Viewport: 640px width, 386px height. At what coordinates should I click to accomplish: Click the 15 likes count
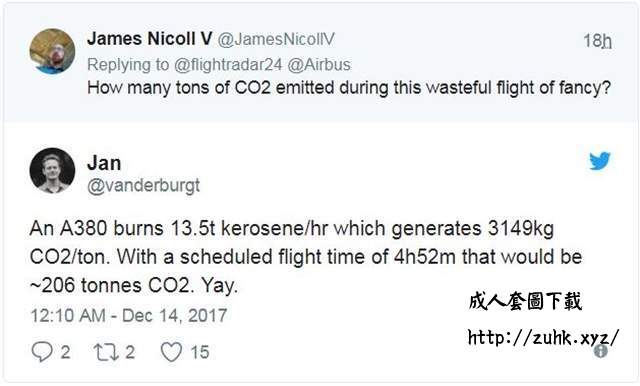(200, 352)
